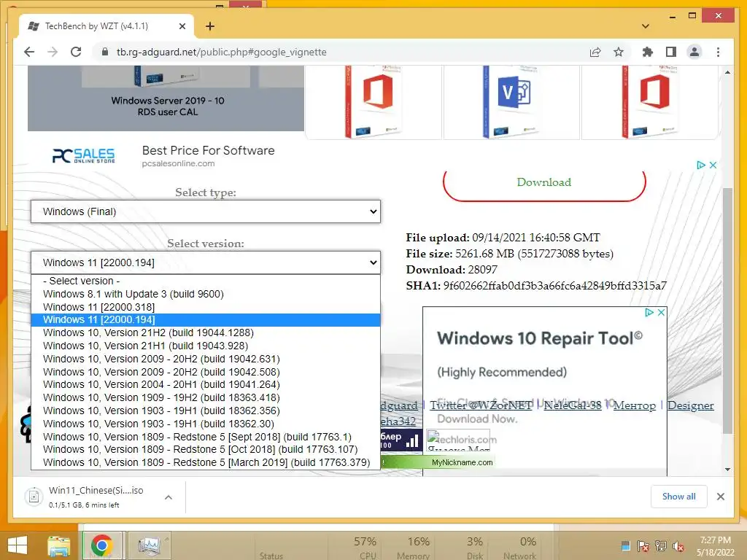747x560 pixels.
Task: Click the address bar URL
Action: (222, 52)
